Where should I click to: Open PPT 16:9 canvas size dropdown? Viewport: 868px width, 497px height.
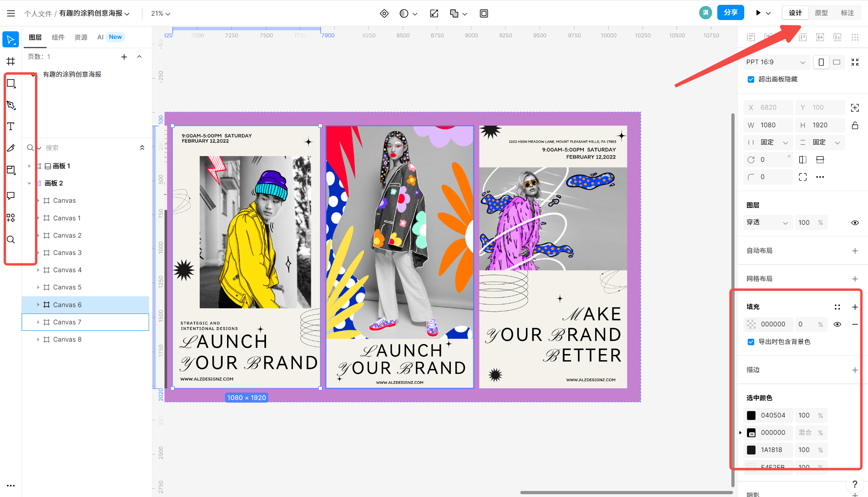point(776,61)
